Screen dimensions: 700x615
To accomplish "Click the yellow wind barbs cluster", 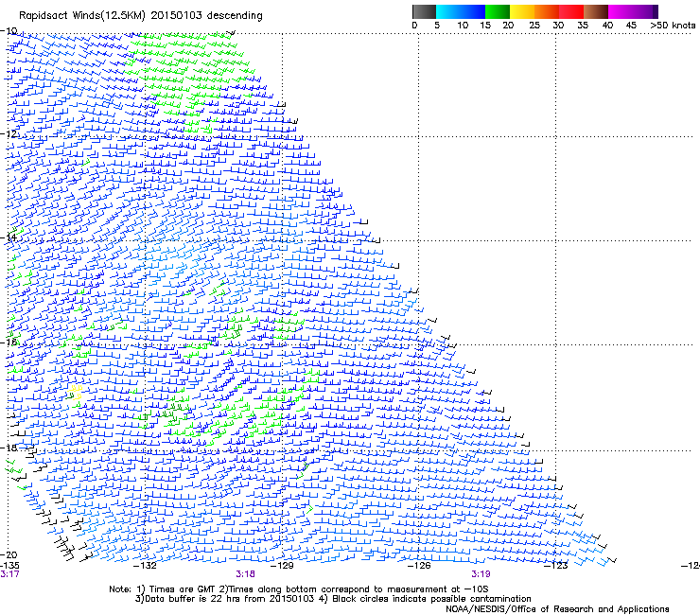I will point(75,393).
